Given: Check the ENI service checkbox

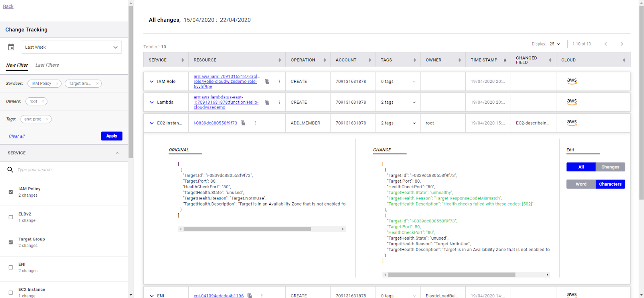Looking at the screenshot, I should click(11, 267).
